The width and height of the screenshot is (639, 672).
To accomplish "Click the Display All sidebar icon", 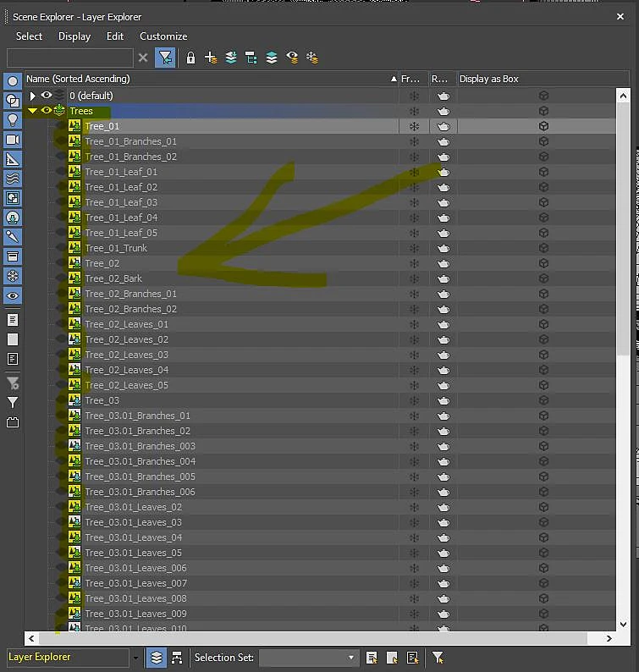I will click(13, 320).
